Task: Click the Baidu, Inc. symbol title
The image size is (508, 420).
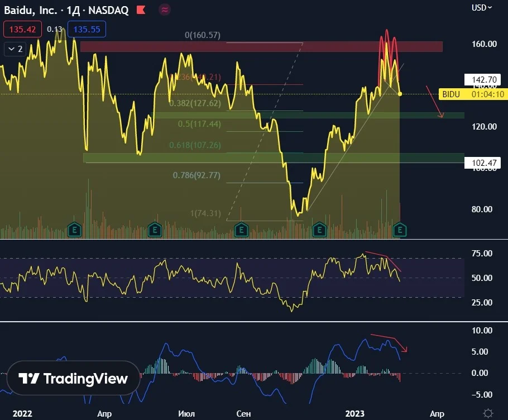Action: click(31, 11)
